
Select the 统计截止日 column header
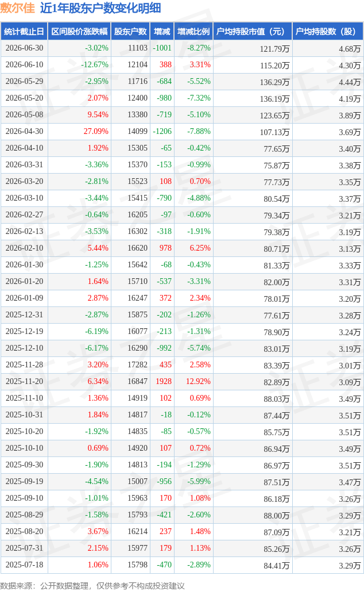pos(24,32)
